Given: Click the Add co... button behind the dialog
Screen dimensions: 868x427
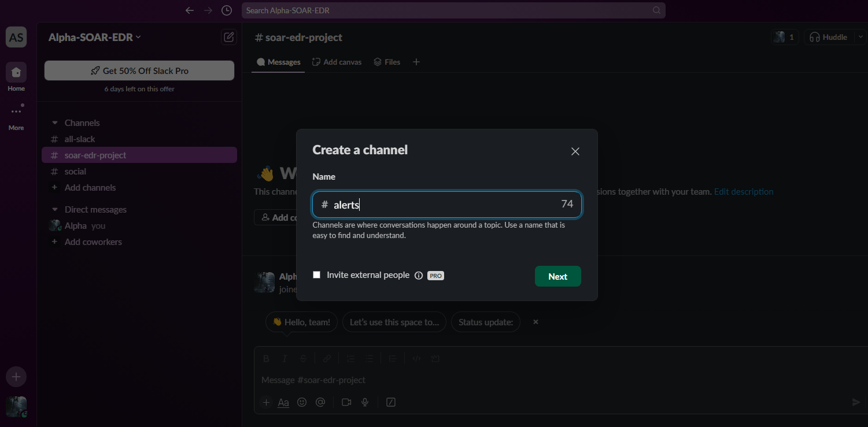Looking at the screenshot, I should point(276,217).
